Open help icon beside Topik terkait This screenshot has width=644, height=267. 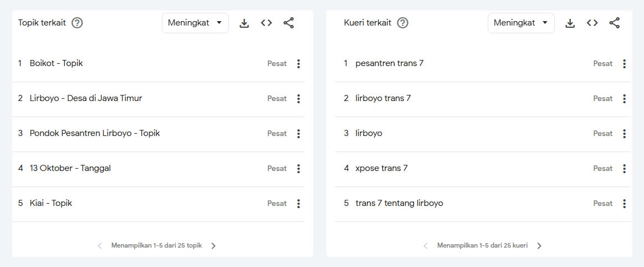(x=77, y=23)
